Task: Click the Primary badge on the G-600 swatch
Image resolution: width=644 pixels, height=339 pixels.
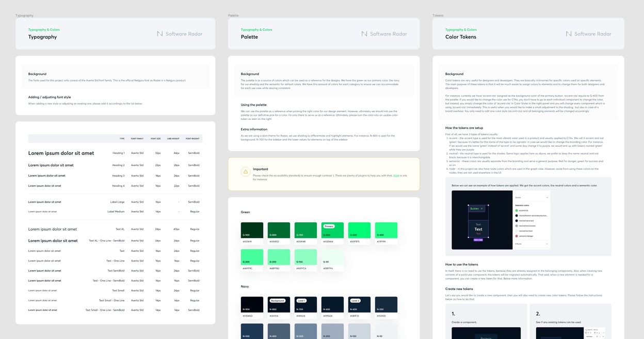Action: [x=329, y=226]
